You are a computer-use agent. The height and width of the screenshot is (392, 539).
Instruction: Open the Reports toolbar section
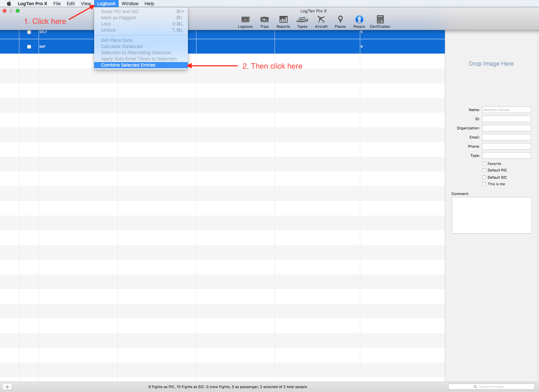[x=283, y=22]
